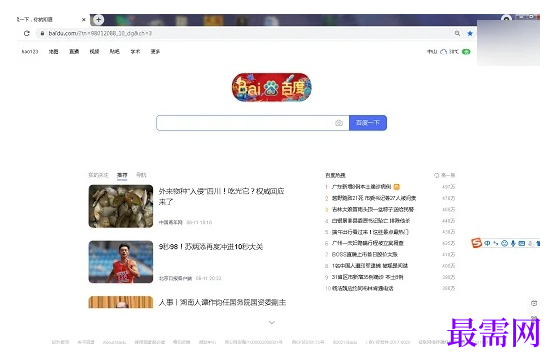559x364 pixels.
Task: Click the orange badge beside hot item 1
Action: pos(396,187)
